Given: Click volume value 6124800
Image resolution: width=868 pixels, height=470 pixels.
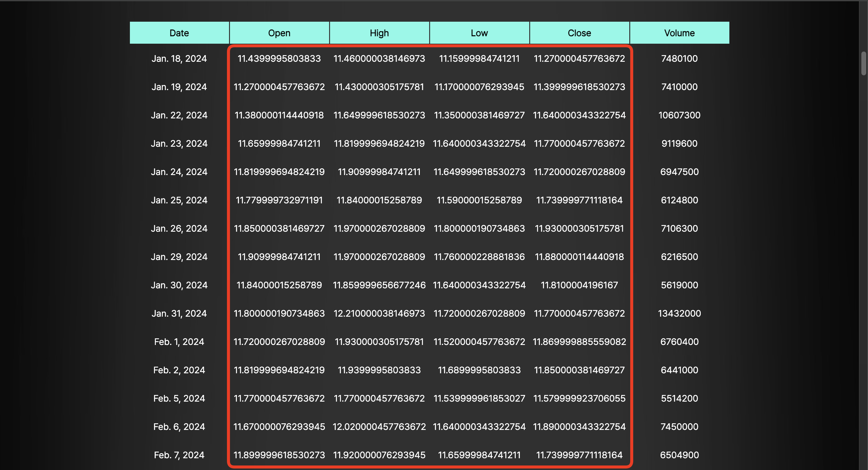Looking at the screenshot, I should [680, 200].
